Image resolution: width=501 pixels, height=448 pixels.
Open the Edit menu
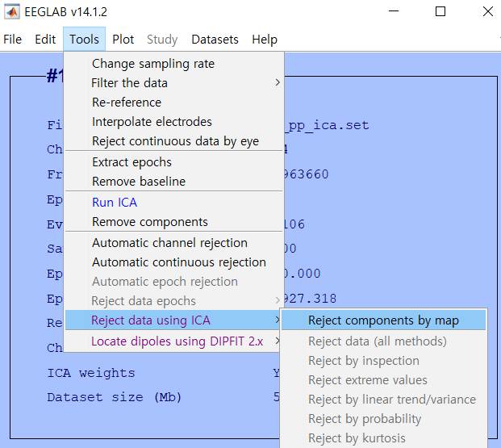(x=45, y=40)
